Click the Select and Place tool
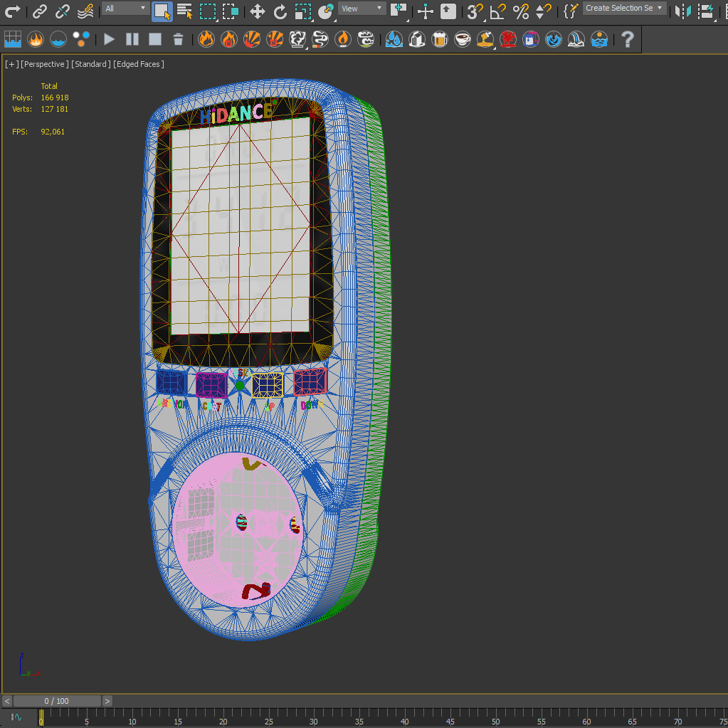The image size is (728, 728). pyautogui.click(x=326, y=11)
